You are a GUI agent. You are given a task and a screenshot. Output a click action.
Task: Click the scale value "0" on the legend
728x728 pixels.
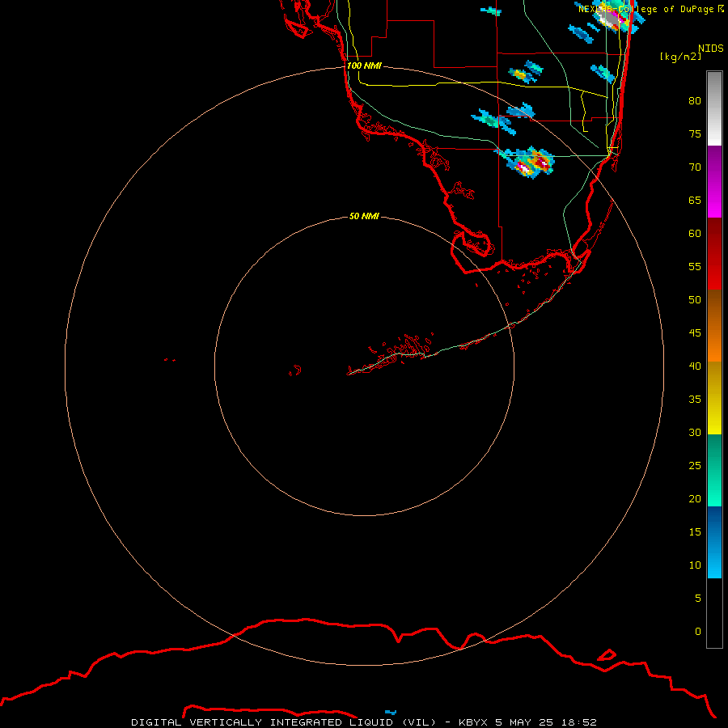click(698, 632)
